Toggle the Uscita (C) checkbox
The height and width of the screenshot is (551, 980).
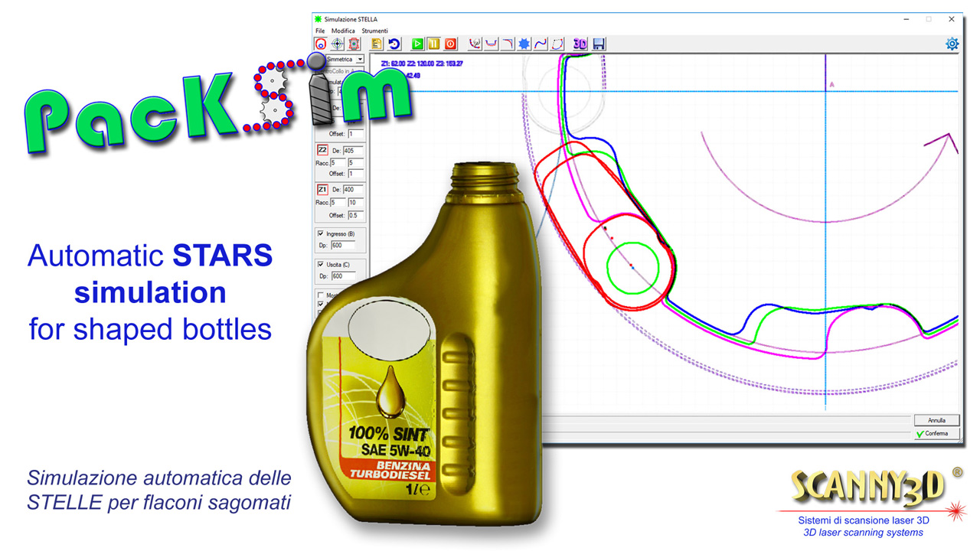[x=321, y=264]
